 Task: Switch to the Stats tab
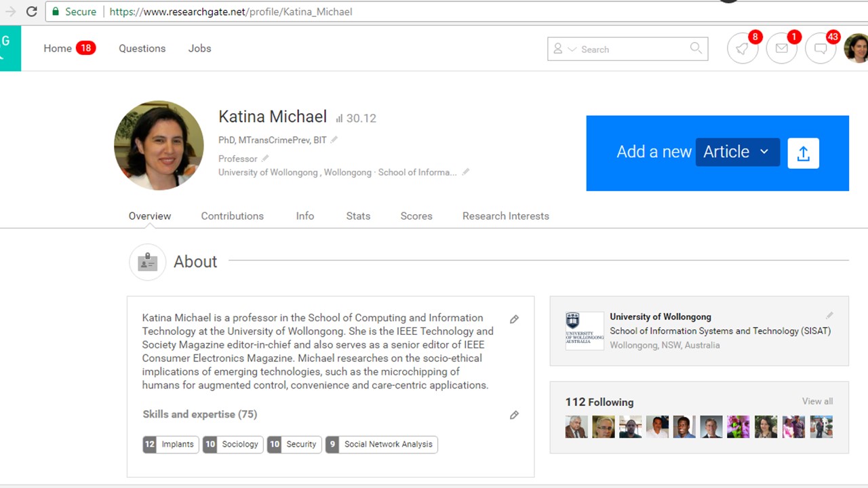click(358, 216)
